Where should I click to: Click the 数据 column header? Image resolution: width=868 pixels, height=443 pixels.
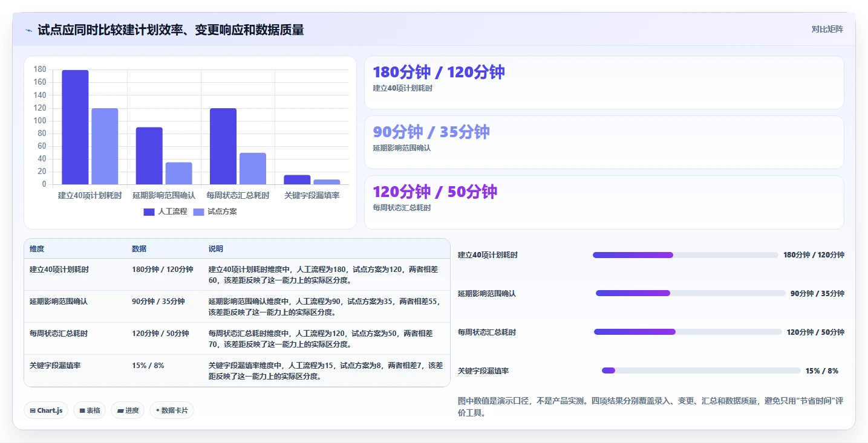[x=139, y=249]
